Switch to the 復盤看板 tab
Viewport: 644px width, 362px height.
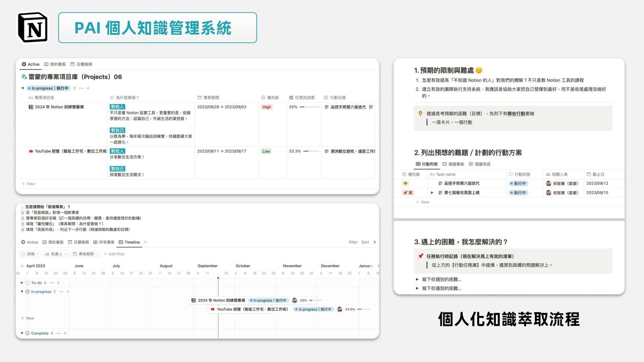point(453,164)
